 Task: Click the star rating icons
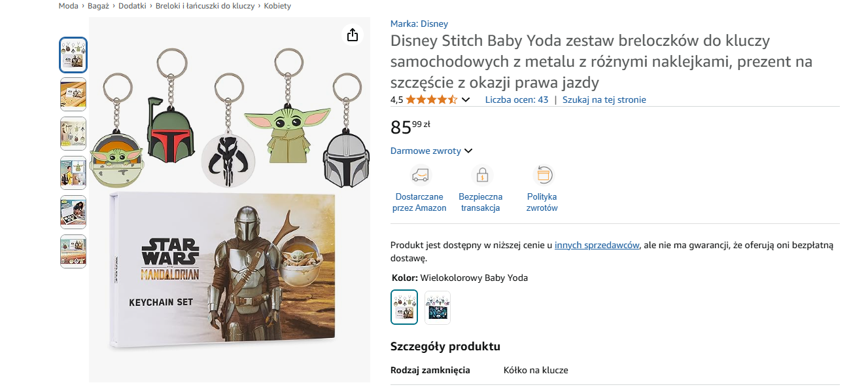(x=431, y=100)
